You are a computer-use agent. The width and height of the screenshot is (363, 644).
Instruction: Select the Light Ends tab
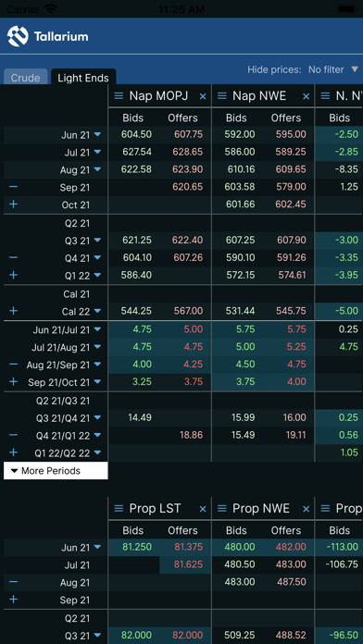pos(83,78)
